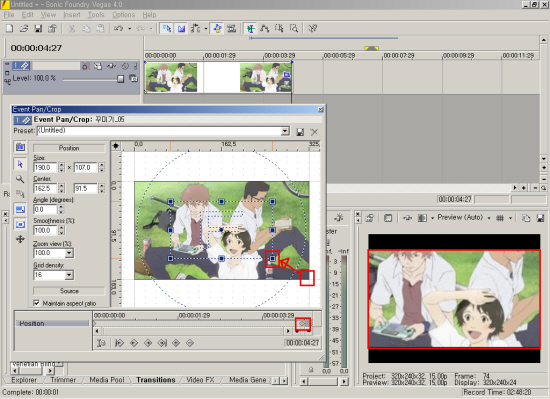This screenshot has width=550, height=399.
Task: Mute the video track icon
Action: [125, 66]
